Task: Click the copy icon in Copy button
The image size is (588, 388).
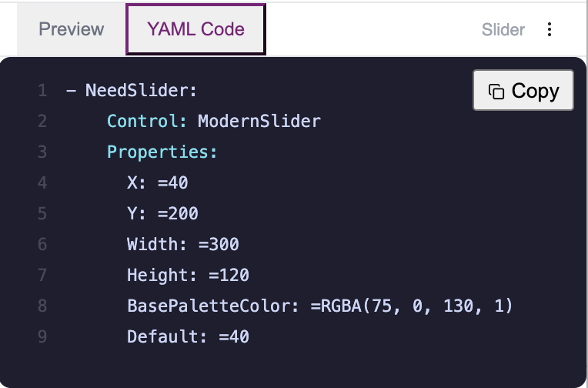Action: pyautogui.click(x=496, y=91)
